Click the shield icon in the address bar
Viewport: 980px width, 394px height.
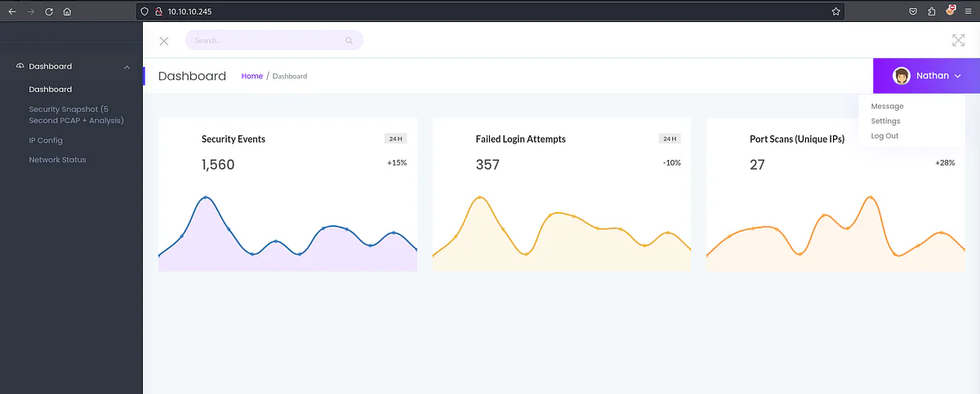[145, 11]
